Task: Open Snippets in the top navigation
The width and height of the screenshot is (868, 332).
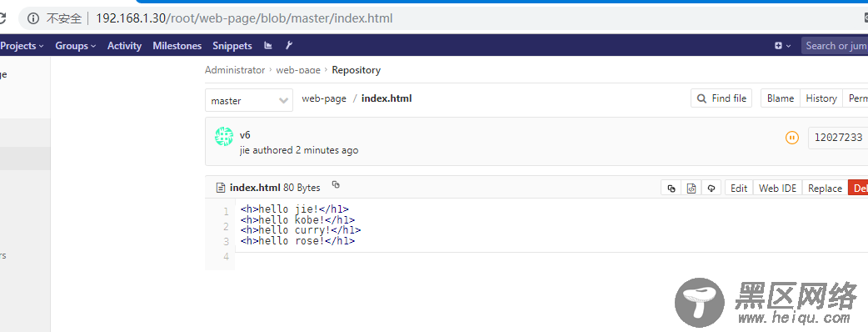Action: click(232, 46)
